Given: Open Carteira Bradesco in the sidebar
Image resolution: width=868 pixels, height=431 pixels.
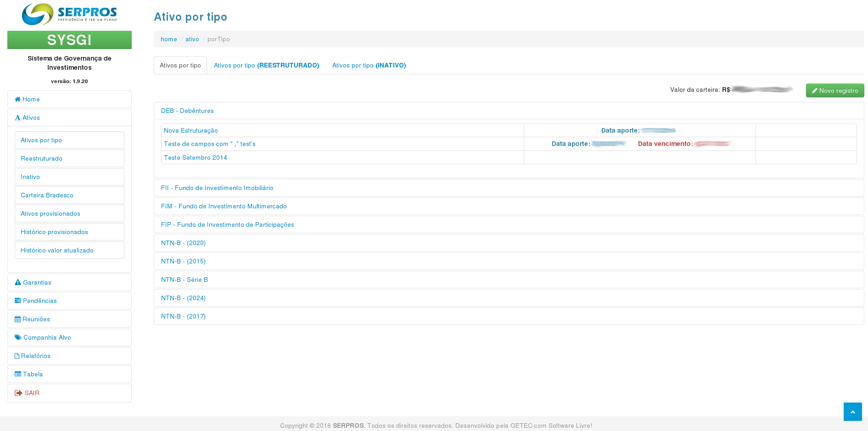Looking at the screenshot, I should [47, 195].
